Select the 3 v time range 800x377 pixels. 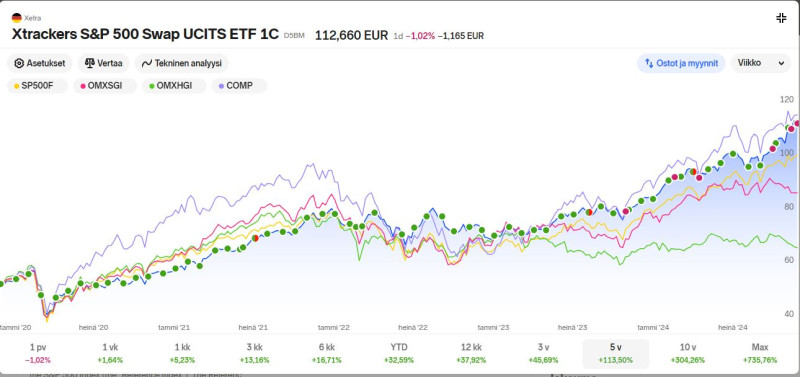[x=543, y=354]
